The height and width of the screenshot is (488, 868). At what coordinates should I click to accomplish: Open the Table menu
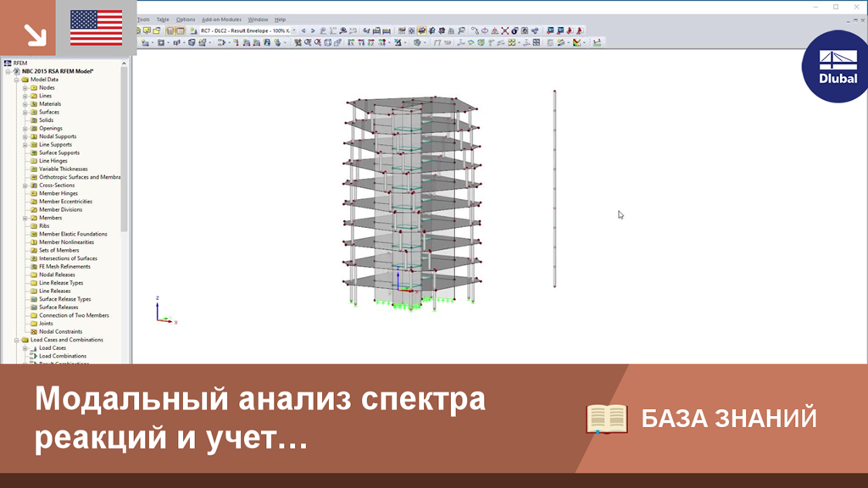click(x=163, y=19)
